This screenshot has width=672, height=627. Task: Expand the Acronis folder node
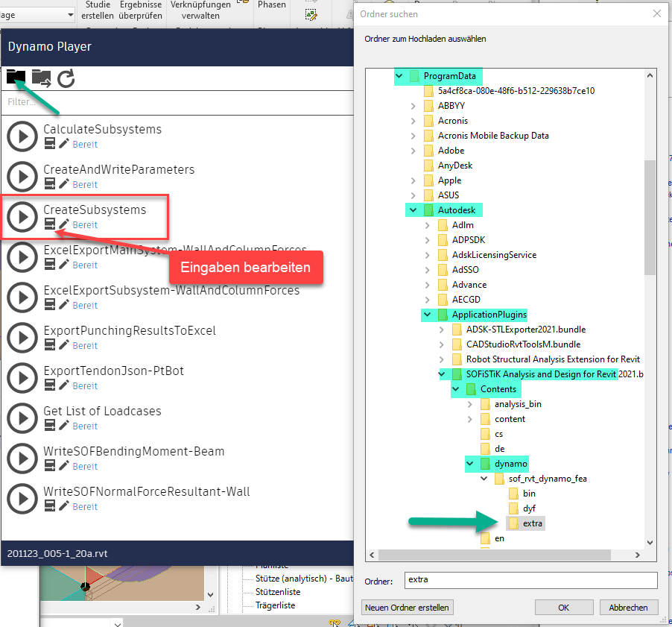point(413,121)
